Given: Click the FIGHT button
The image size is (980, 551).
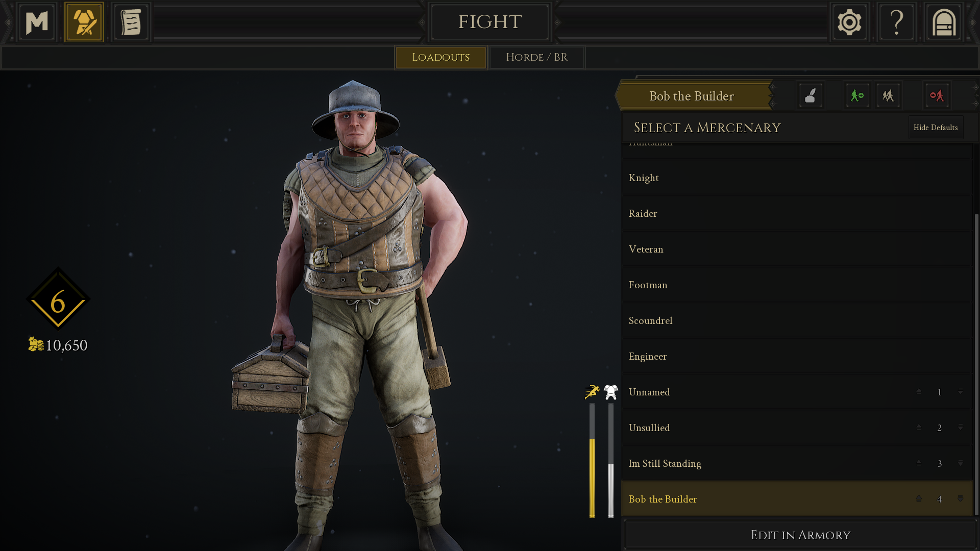Looking at the screenshot, I should click(490, 22).
